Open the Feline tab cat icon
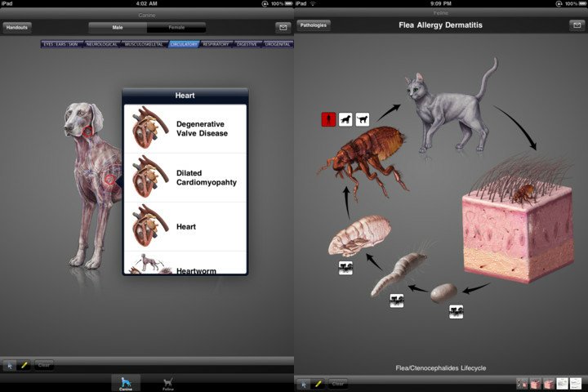This screenshot has width=588, height=392. (167, 382)
